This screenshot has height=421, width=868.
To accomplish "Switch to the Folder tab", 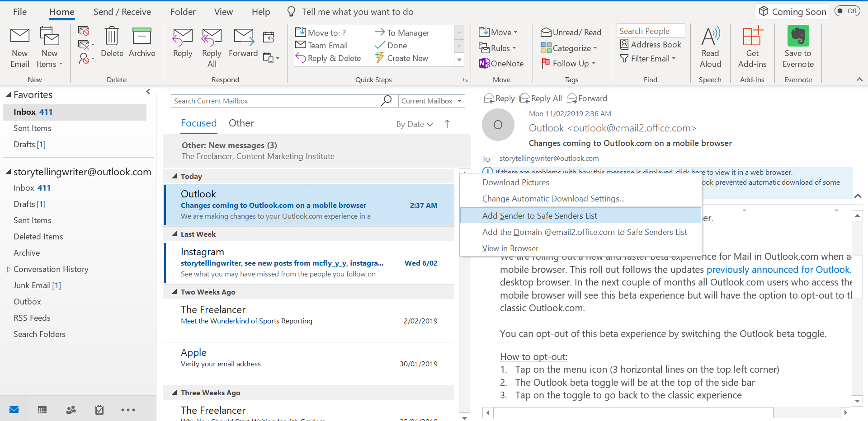I will coord(183,12).
